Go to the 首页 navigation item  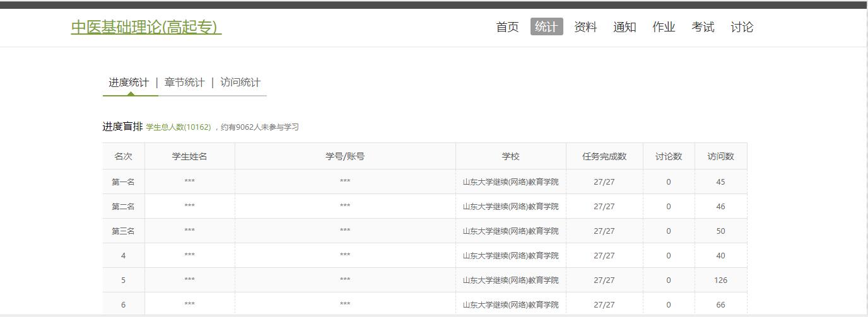tap(507, 27)
